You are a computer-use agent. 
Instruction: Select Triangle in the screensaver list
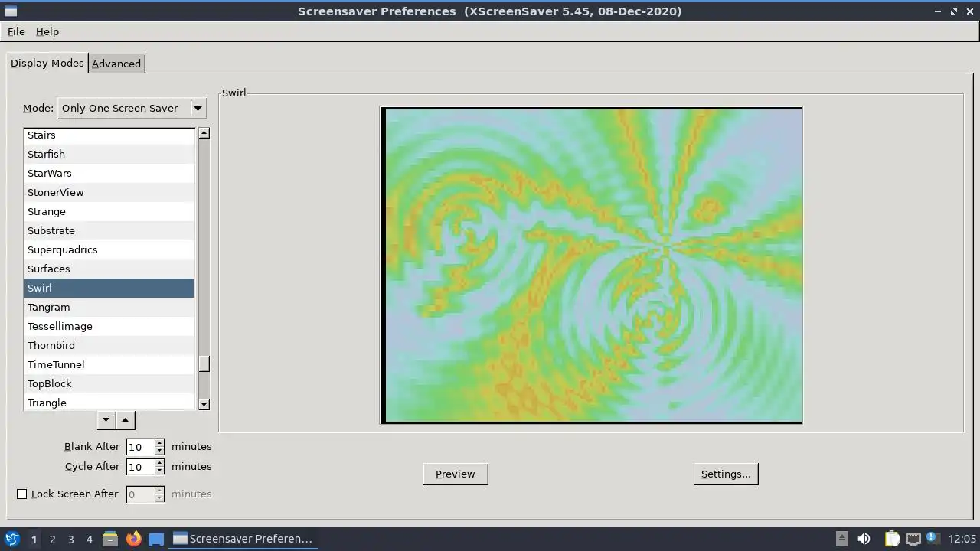pos(109,403)
